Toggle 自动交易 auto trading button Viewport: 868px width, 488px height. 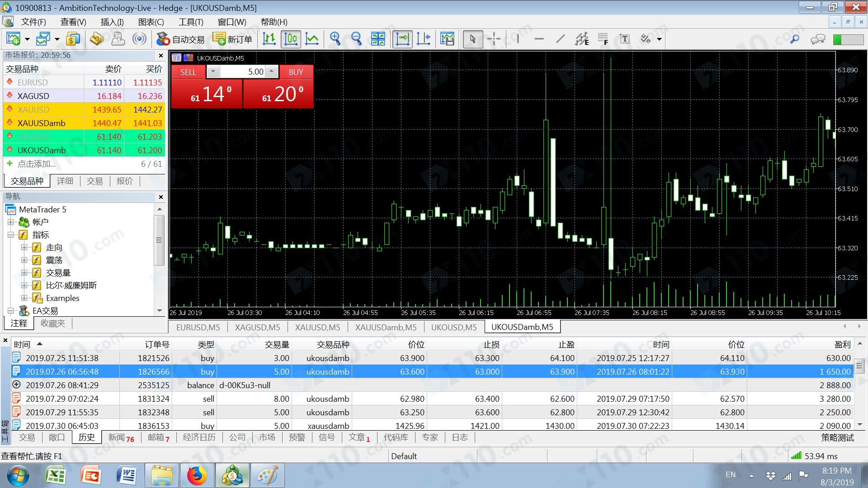click(x=180, y=39)
